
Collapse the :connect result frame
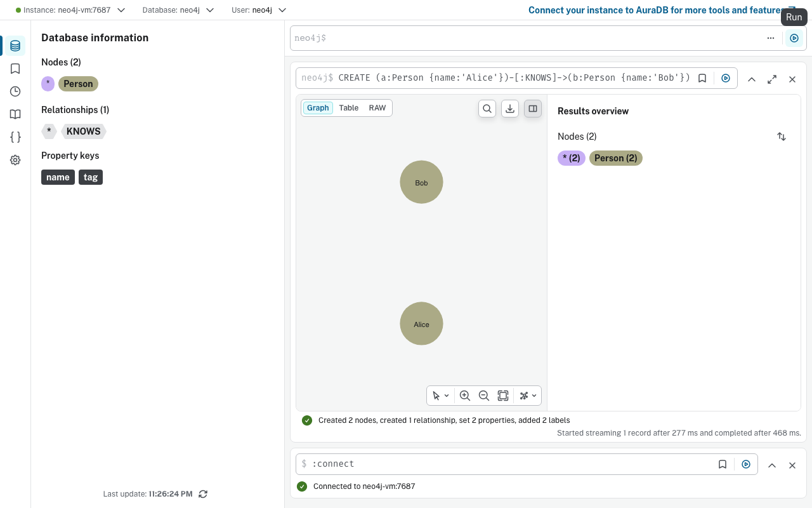[772, 465]
